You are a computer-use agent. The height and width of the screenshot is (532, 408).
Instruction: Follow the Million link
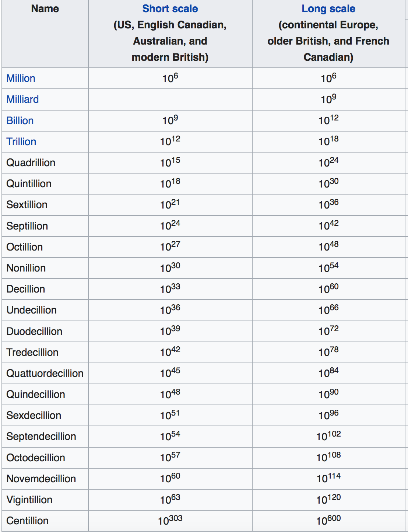point(21,78)
